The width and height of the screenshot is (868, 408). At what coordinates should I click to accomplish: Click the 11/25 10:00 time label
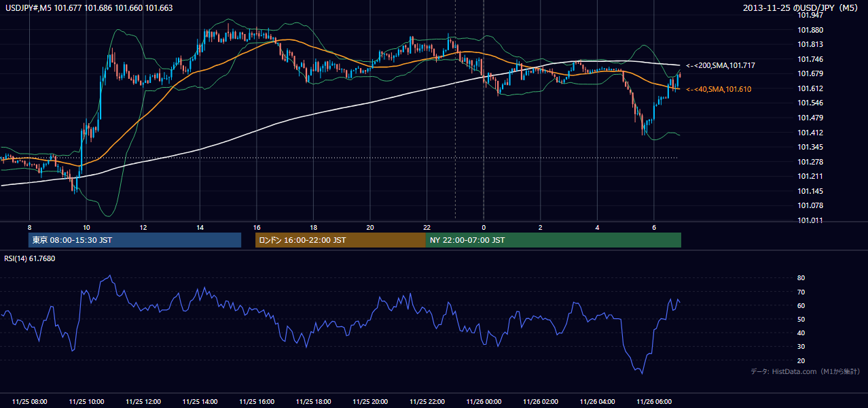[86, 401]
